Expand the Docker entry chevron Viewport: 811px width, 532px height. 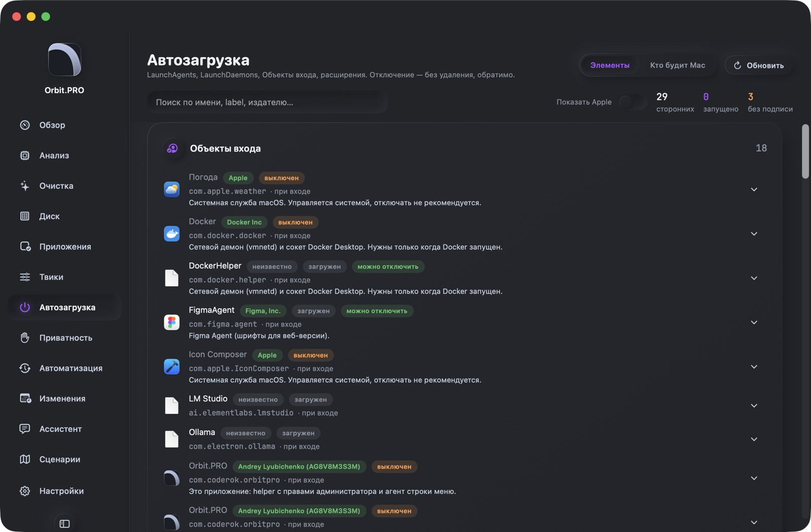(754, 234)
